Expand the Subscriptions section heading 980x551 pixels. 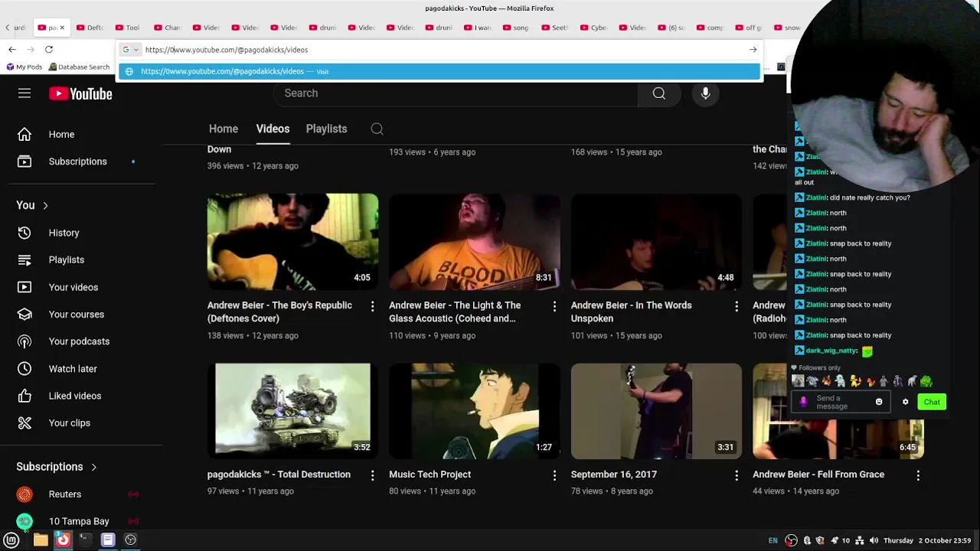coord(57,467)
